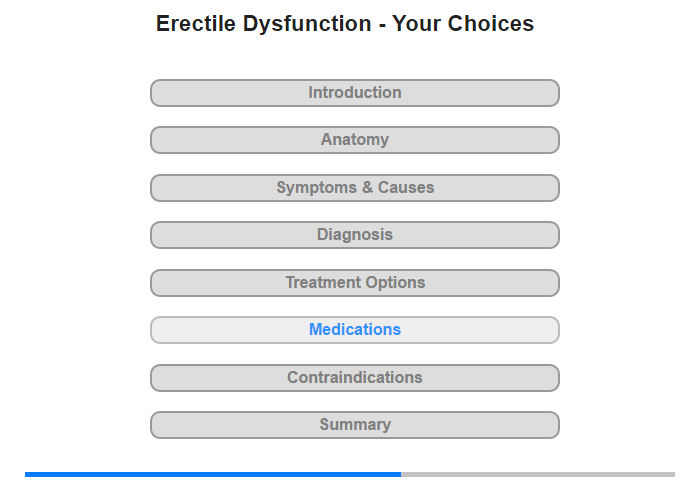Select Symptoms & Causes menu button

[x=354, y=188]
